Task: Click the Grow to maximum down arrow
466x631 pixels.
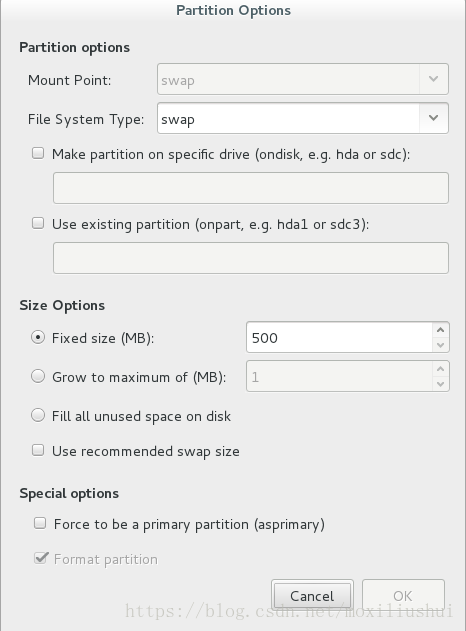Action: pyautogui.click(x=441, y=384)
